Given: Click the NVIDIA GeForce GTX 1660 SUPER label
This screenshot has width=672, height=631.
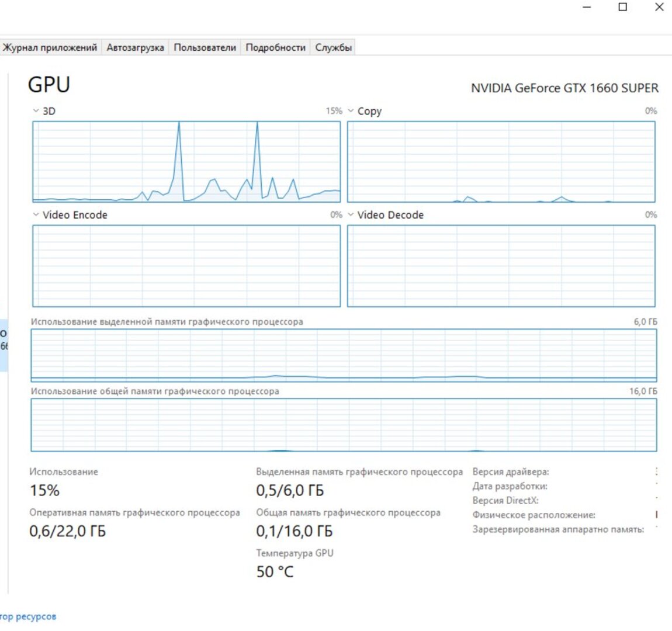Looking at the screenshot, I should (x=564, y=88).
